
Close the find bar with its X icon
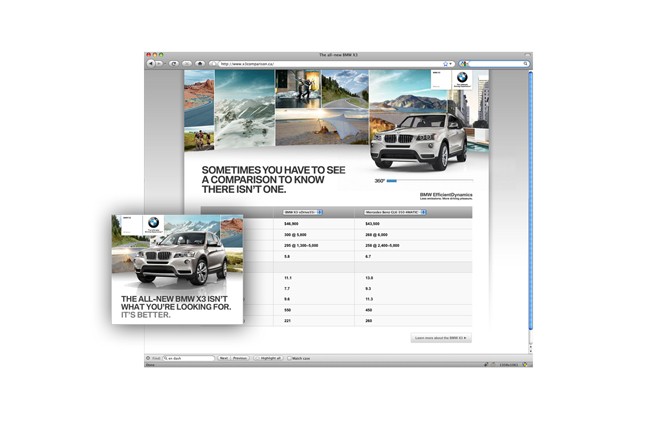(148, 358)
